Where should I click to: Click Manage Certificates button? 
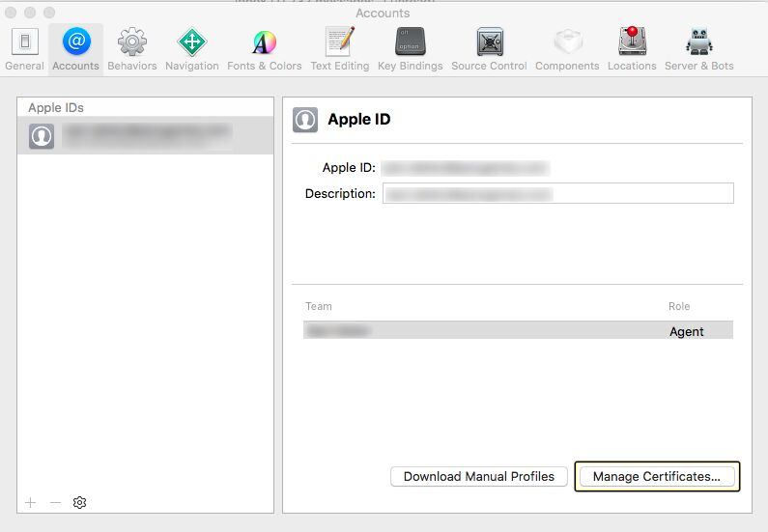[657, 476]
